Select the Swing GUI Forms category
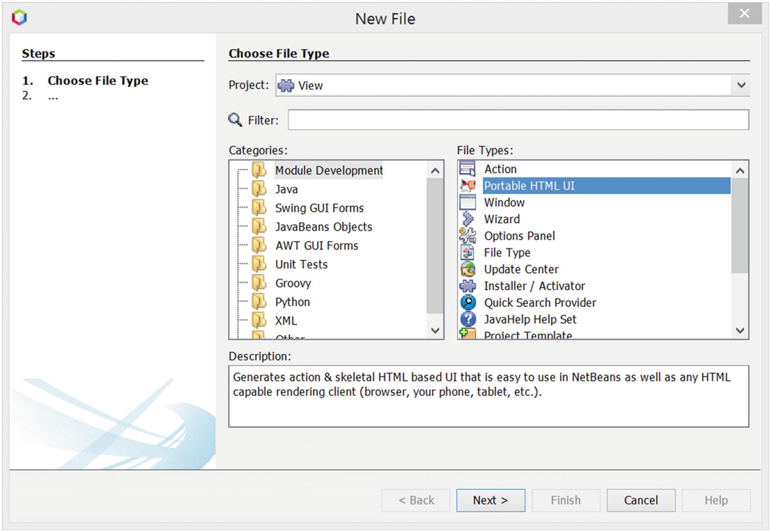Viewport: 771px width, 532px height. (x=319, y=208)
